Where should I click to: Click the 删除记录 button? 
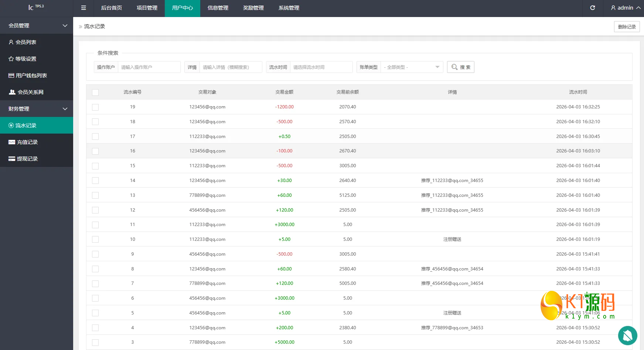pos(627,27)
